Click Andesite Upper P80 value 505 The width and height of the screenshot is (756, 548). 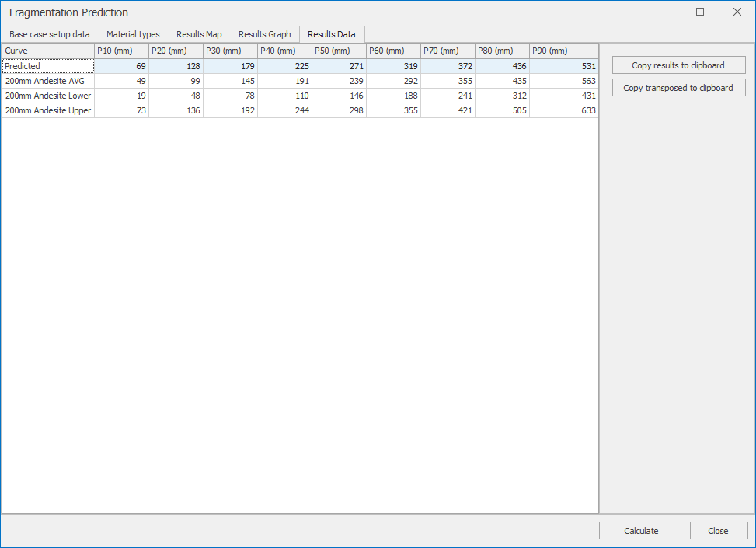[x=503, y=110]
